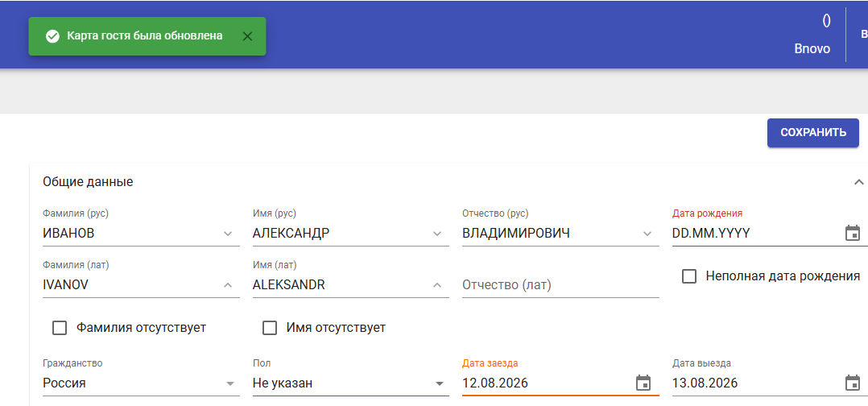
Task: Open calendar picker for Дата заезда
Action: (x=643, y=383)
